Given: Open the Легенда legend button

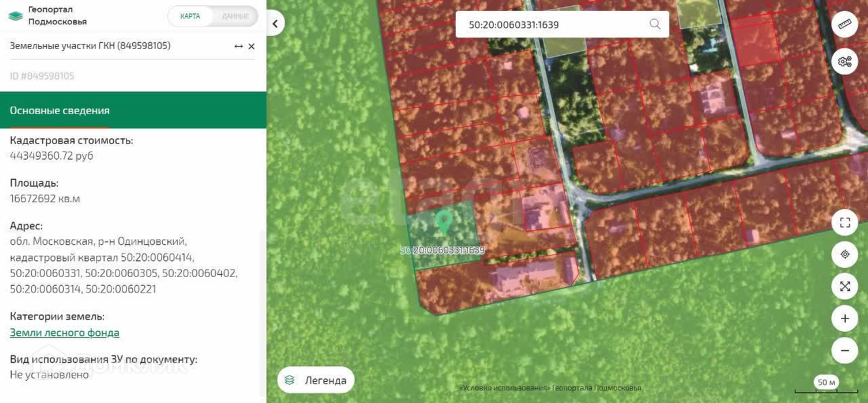Looking at the screenshot, I should pos(316,380).
